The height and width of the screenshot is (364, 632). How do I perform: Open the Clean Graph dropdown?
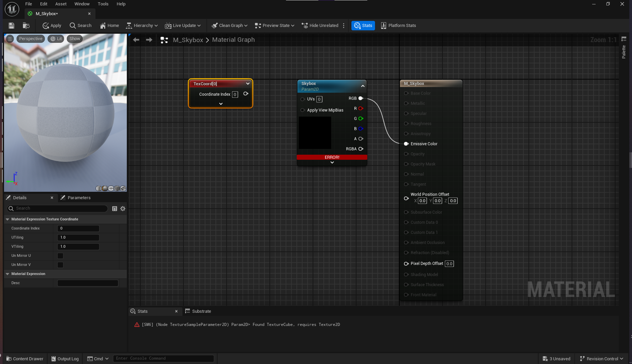point(229,26)
